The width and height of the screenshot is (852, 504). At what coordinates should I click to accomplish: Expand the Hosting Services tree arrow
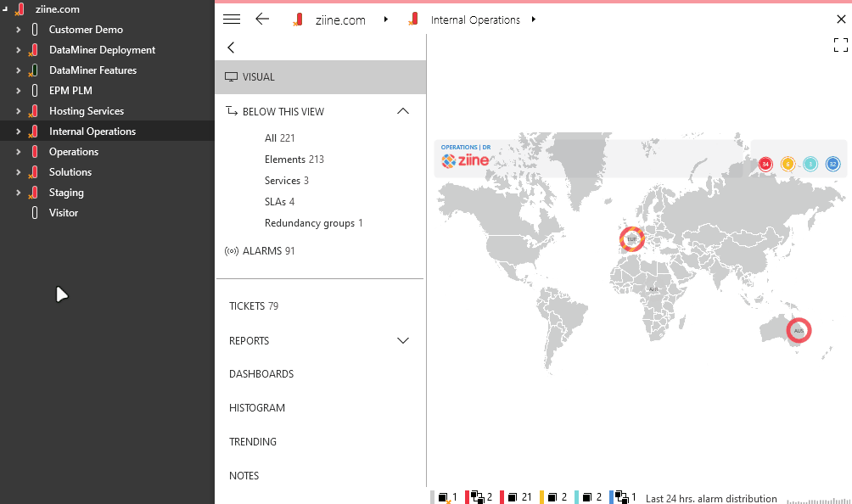(x=19, y=111)
